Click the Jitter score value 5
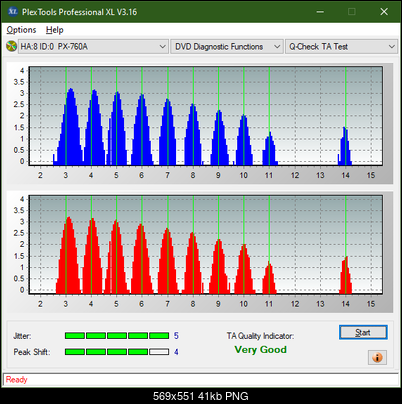 (x=176, y=336)
